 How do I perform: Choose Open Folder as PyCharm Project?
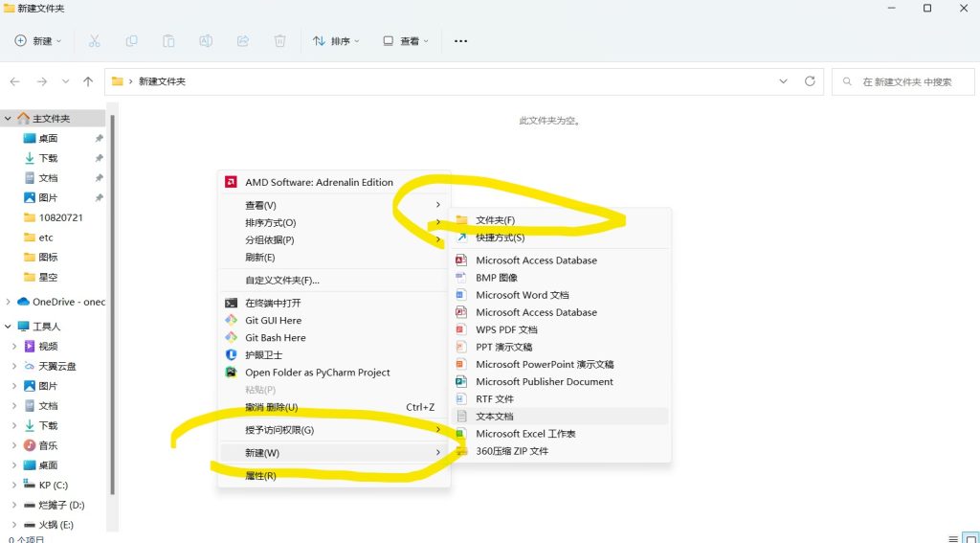pyautogui.click(x=334, y=373)
